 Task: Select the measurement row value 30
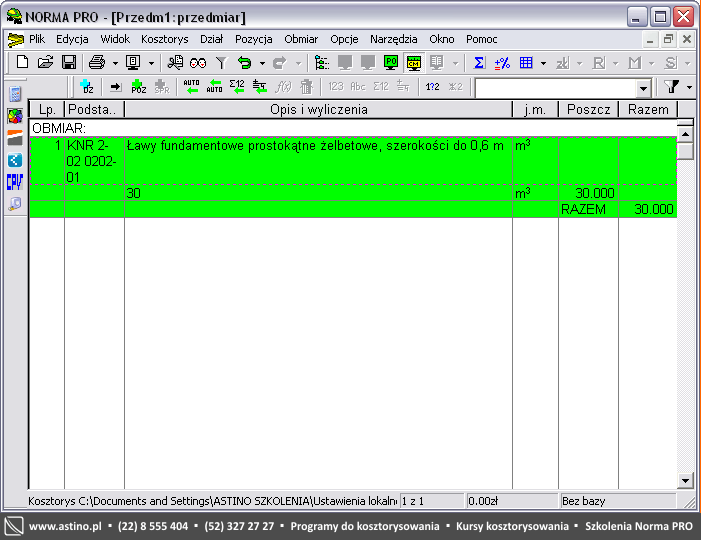click(318, 193)
